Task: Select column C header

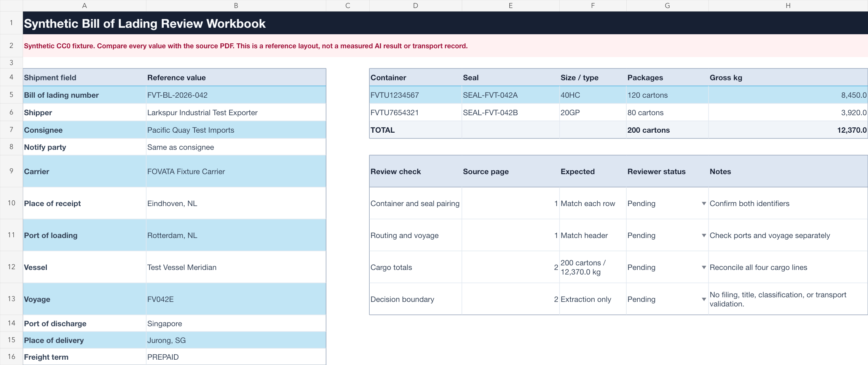Action: [348, 5]
